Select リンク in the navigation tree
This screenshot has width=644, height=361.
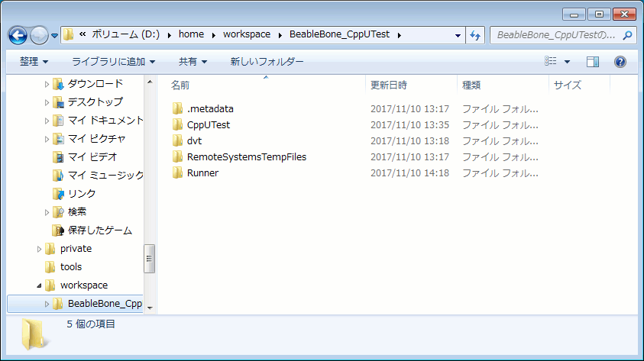(x=82, y=193)
